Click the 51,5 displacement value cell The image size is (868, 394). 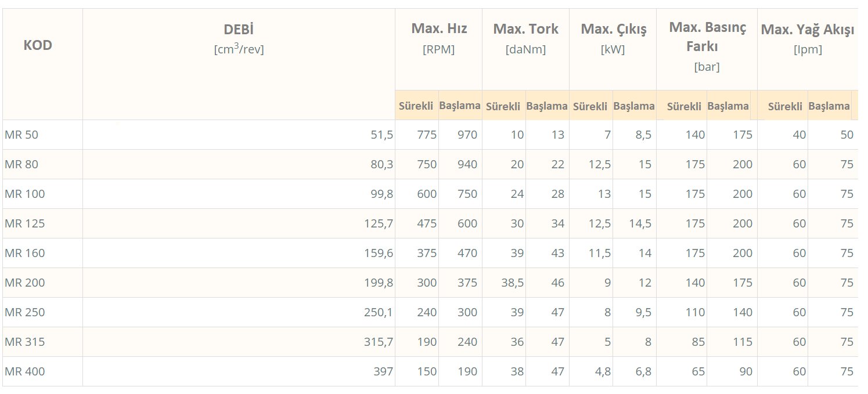click(x=381, y=135)
